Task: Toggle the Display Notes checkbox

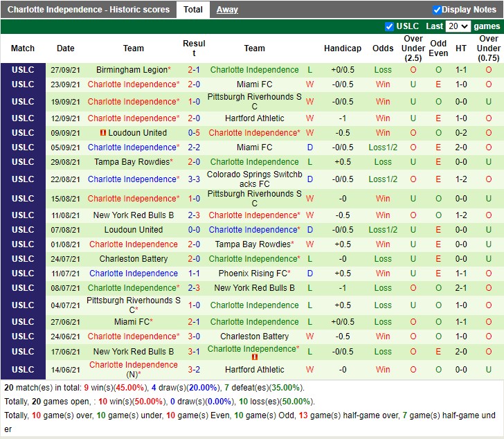Action: point(437,10)
